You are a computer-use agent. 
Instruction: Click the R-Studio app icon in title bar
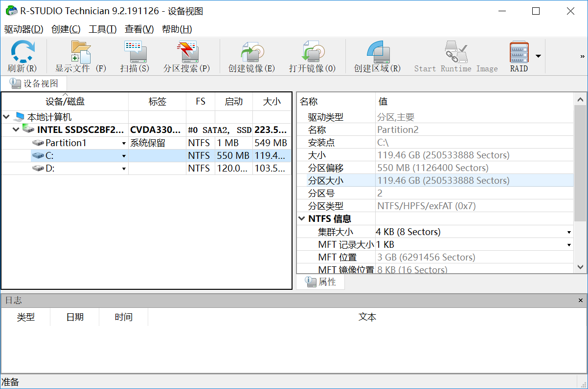(11, 11)
